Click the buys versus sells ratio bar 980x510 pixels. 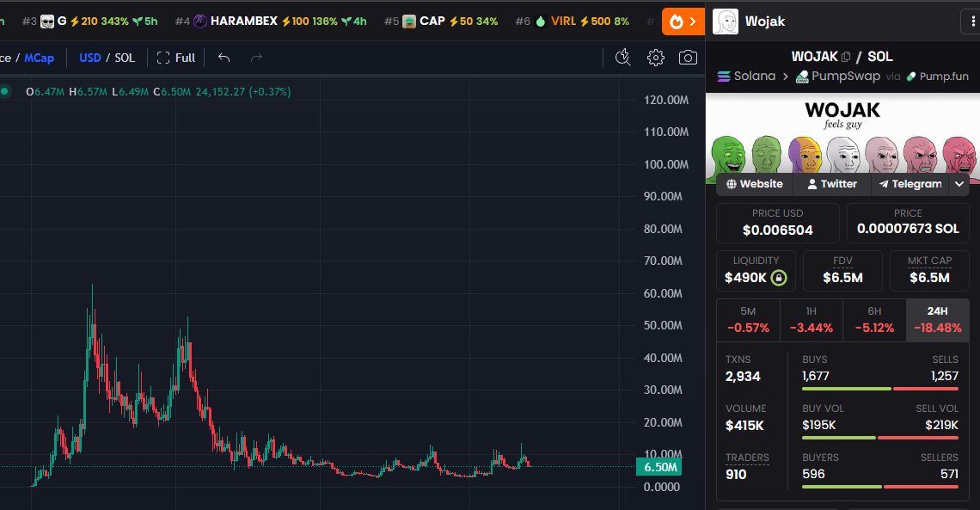880,389
